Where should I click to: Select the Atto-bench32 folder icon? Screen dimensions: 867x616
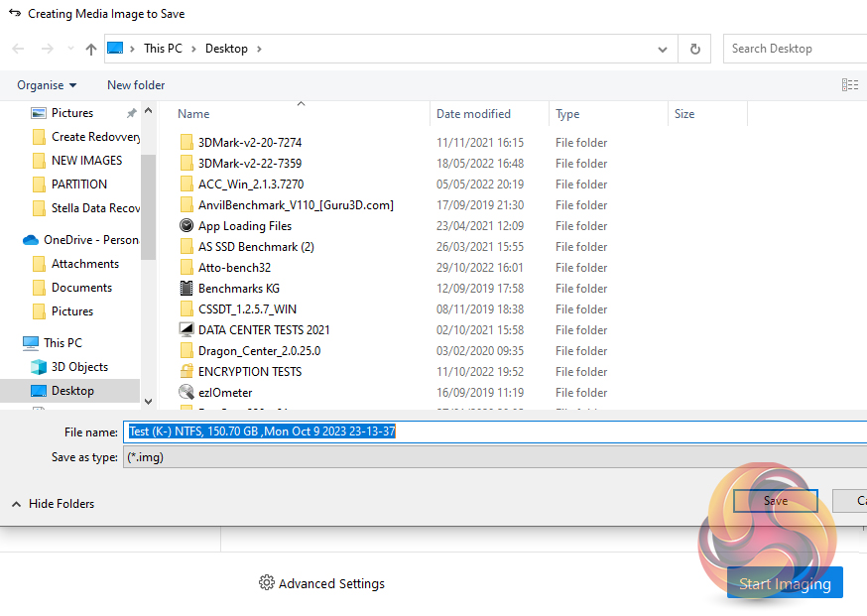pyautogui.click(x=186, y=268)
